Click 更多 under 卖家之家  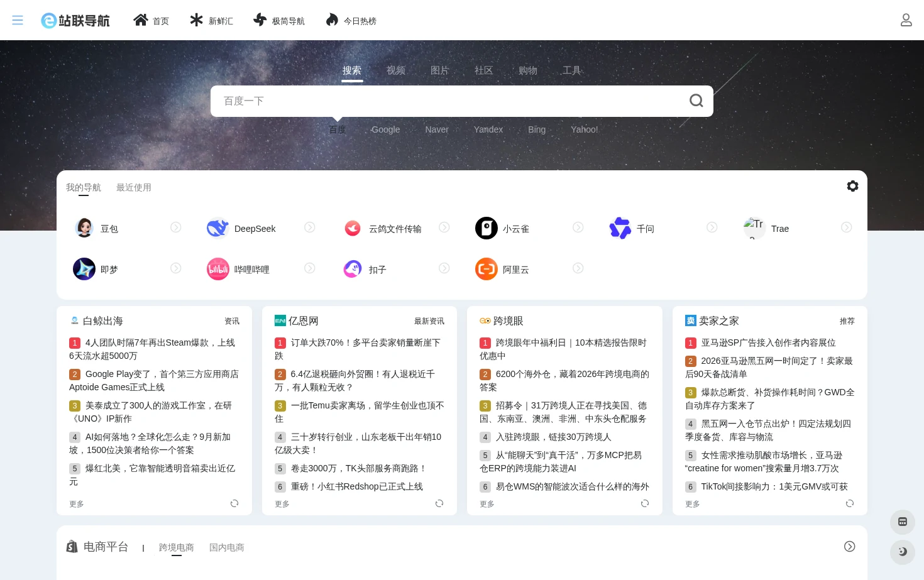(693, 504)
